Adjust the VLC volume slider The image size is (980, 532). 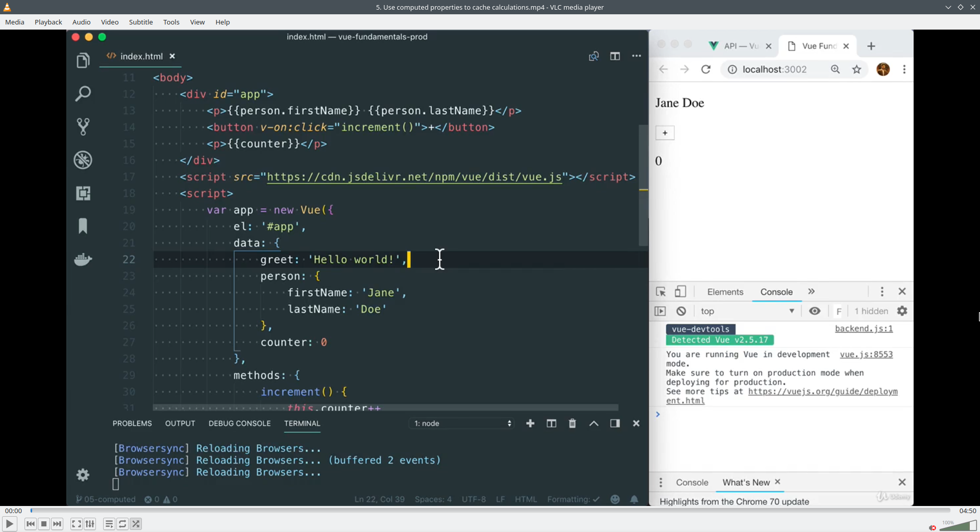point(958,526)
